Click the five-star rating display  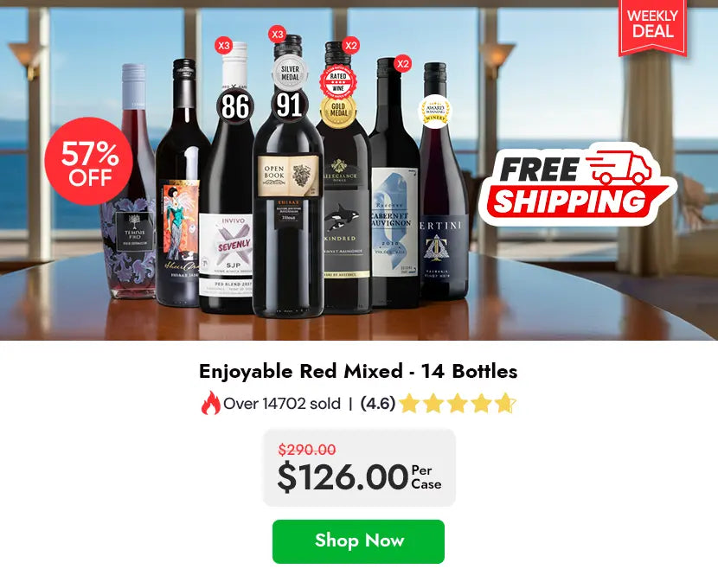[x=458, y=404]
